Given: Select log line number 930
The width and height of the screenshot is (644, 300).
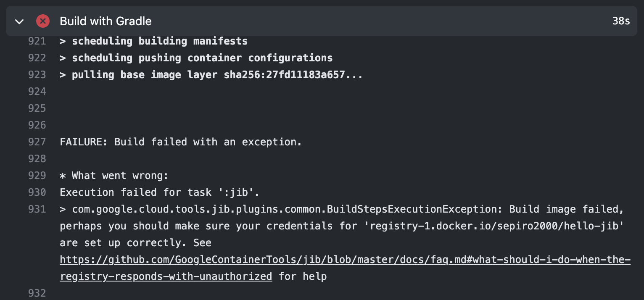Looking at the screenshot, I should click(x=37, y=192).
